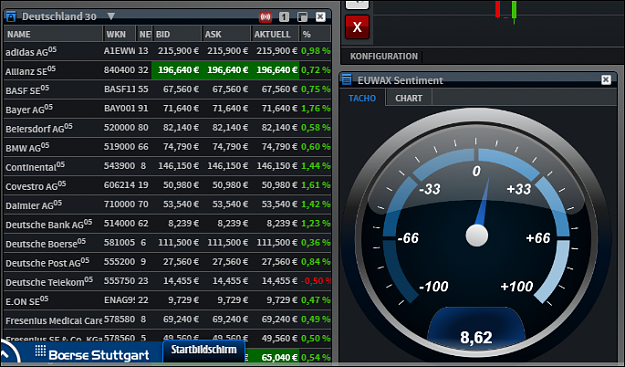Click the EUWAX Sentiment panel menu icon
This screenshot has height=367, width=625.
click(x=347, y=80)
